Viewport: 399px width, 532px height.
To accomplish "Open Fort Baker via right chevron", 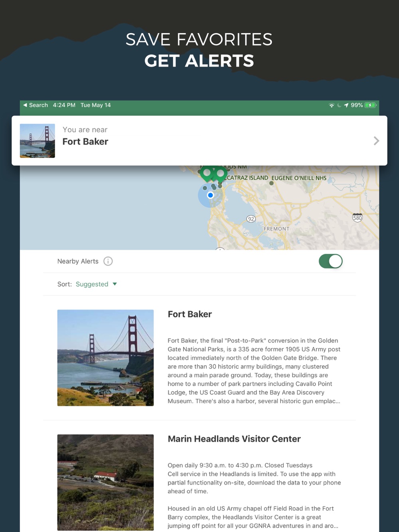I will [376, 141].
